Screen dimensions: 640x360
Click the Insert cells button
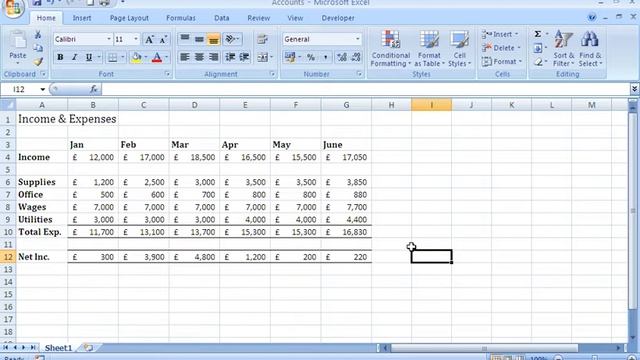point(500,34)
